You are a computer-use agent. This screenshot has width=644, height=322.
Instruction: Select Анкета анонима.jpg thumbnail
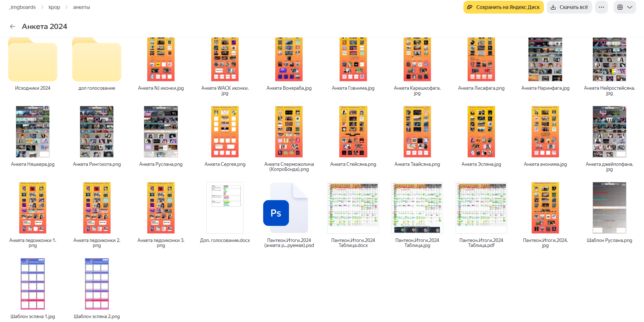pyautogui.click(x=545, y=132)
